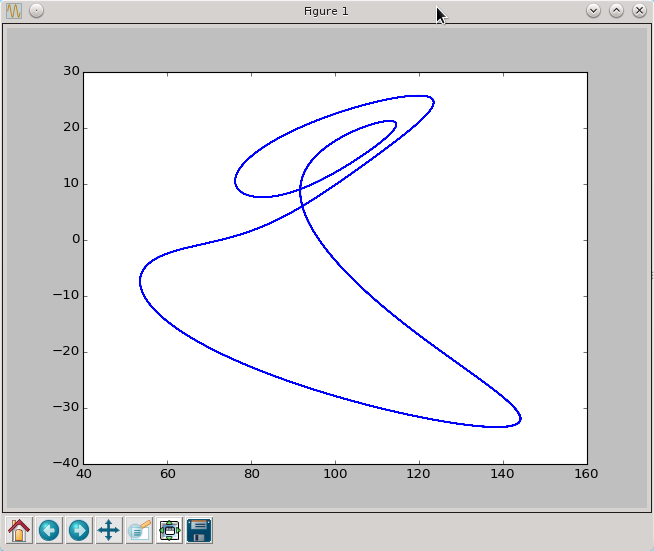Screen dimensions: 654x551
Task: Open Configure subplots dialog
Action: [169, 530]
